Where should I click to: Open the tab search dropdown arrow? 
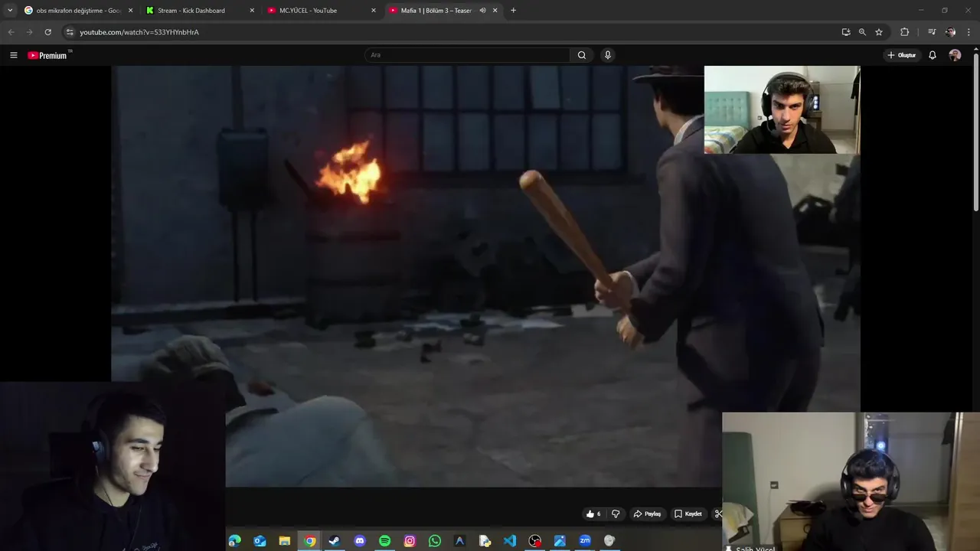[x=10, y=10]
